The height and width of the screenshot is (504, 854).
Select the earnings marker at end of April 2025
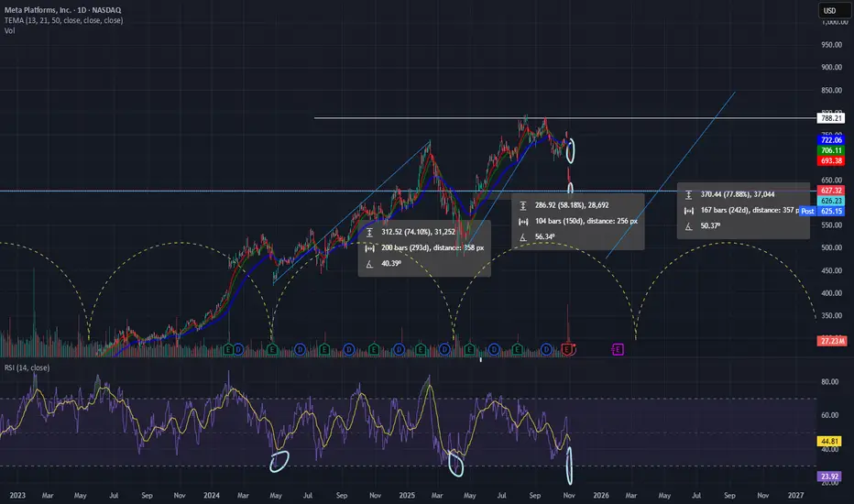coord(469,349)
